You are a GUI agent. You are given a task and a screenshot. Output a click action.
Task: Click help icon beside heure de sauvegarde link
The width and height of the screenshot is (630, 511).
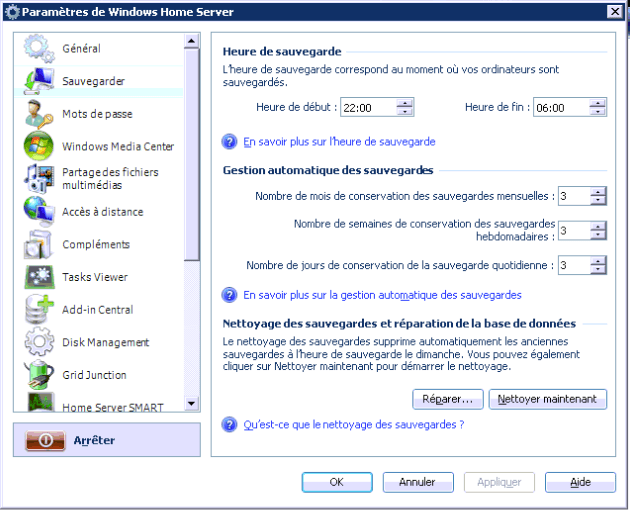point(229,142)
